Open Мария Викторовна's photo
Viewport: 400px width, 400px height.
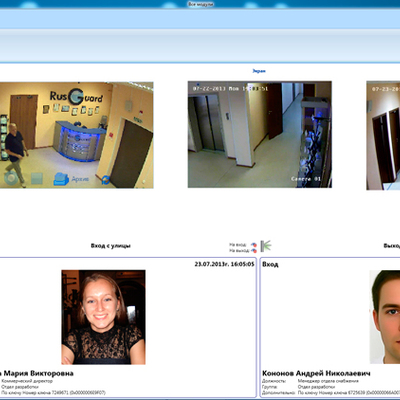coord(103,317)
